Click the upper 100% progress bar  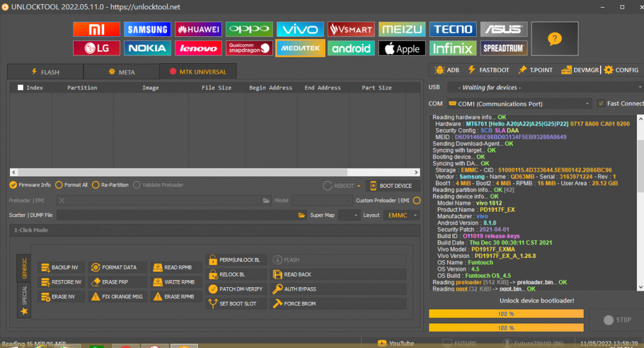tap(506, 313)
